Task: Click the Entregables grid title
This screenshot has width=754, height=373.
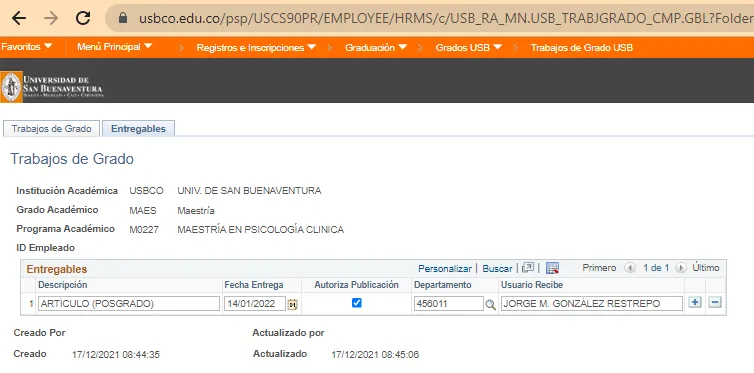Action: 57,269
